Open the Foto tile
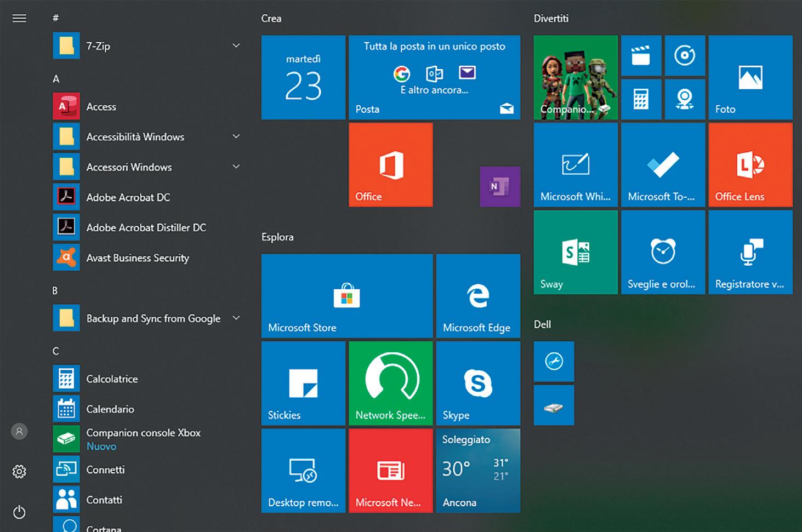 click(x=750, y=77)
